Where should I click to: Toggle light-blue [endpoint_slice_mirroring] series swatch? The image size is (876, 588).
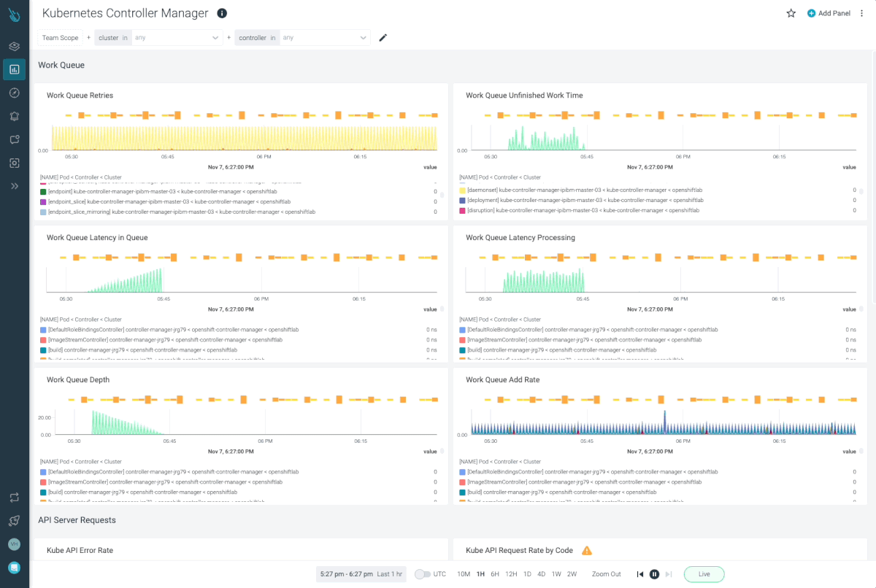[43, 212]
